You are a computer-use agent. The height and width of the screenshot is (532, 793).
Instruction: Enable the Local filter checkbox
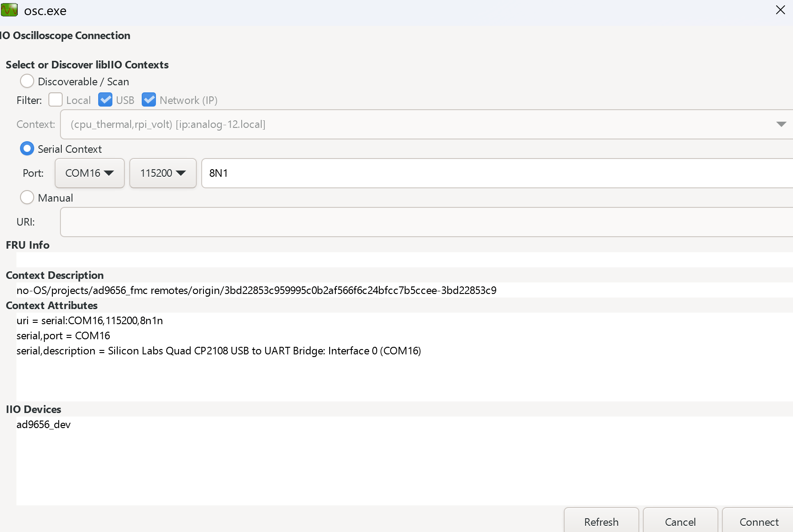click(56, 99)
